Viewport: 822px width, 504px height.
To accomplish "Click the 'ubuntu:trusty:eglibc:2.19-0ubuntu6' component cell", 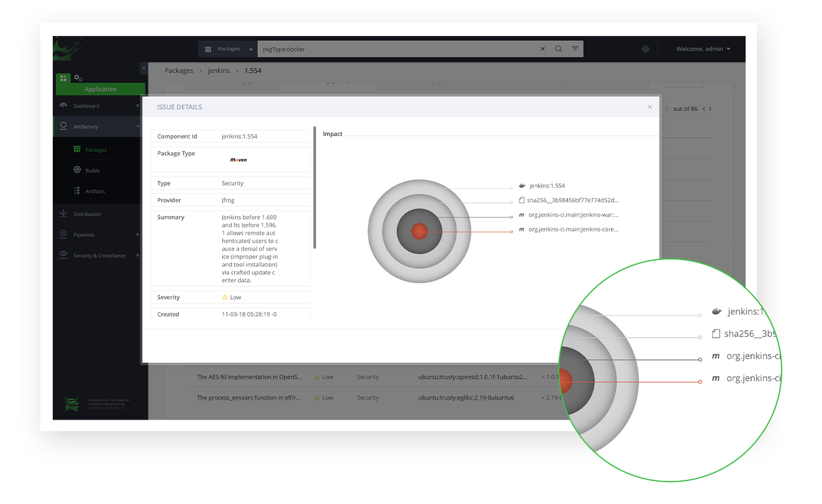I will [466, 398].
